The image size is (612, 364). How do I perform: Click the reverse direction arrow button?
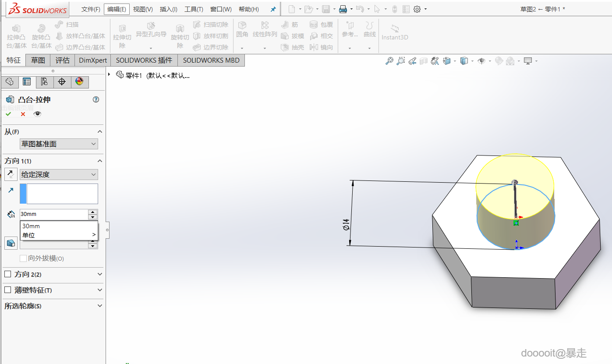point(11,174)
